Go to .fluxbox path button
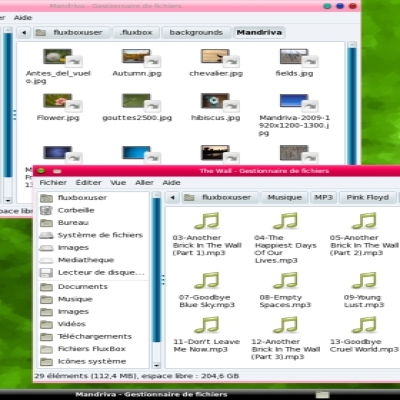This screenshot has height=400, width=400. [x=136, y=33]
